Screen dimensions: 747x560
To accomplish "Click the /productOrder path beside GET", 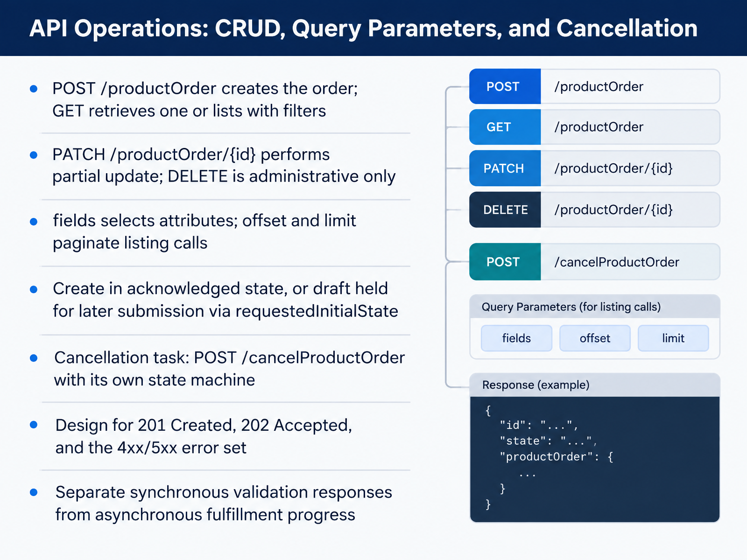I will [x=599, y=127].
